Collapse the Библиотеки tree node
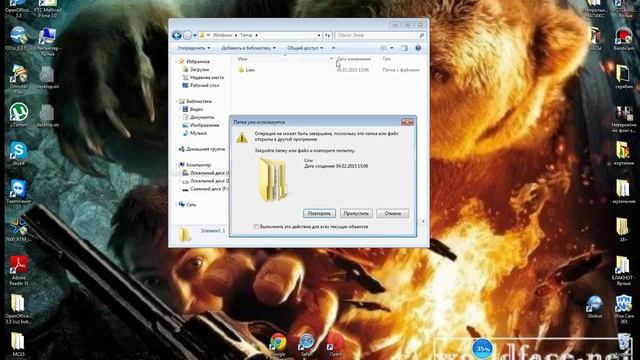Screen dimensions: 640x360 click(177, 101)
